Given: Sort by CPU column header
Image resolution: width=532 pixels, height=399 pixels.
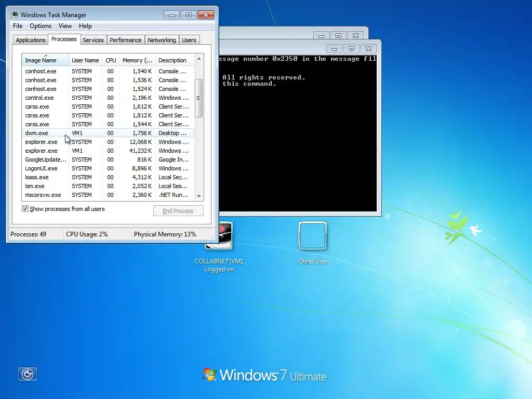Looking at the screenshot, I should coord(111,60).
